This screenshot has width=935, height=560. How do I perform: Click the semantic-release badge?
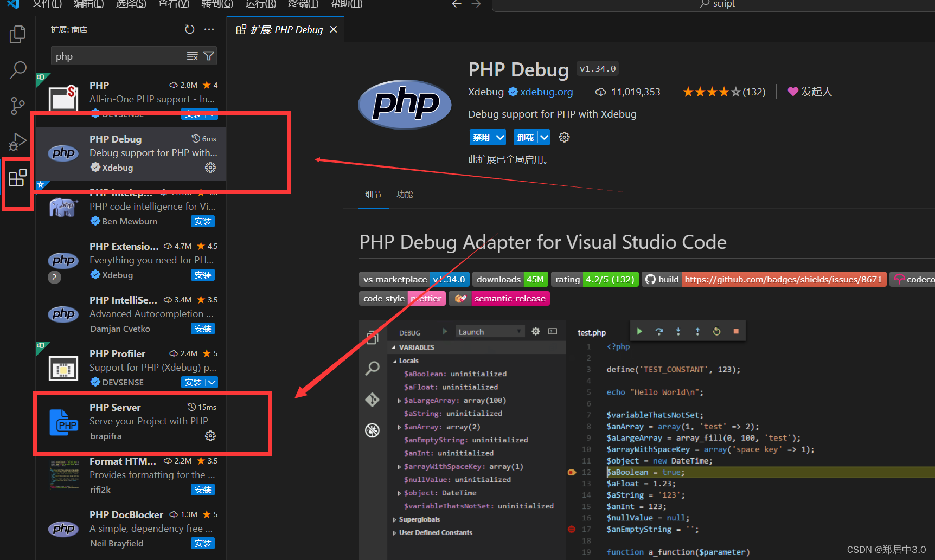499,298
